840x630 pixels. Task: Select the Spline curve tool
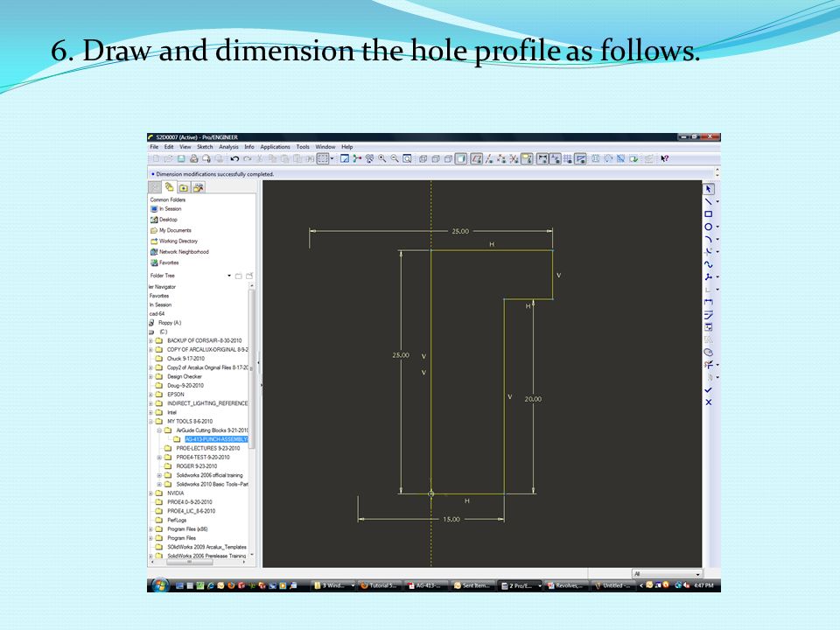(708, 264)
